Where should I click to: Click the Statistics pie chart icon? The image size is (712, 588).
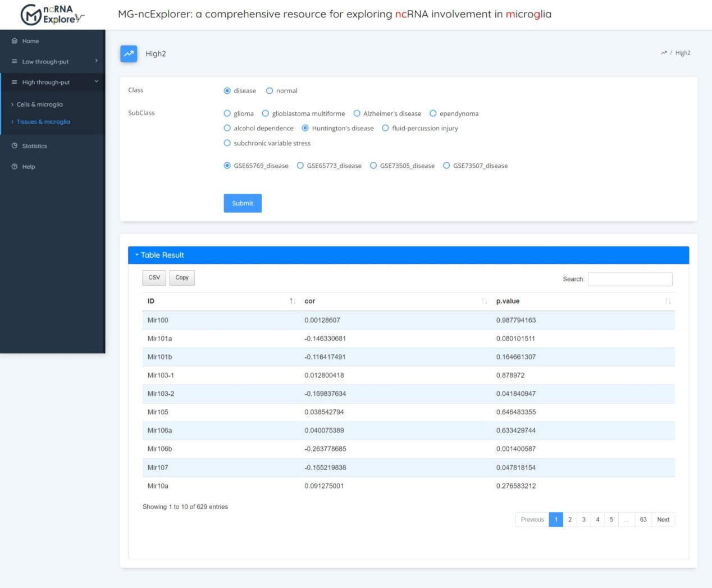[15, 146]
